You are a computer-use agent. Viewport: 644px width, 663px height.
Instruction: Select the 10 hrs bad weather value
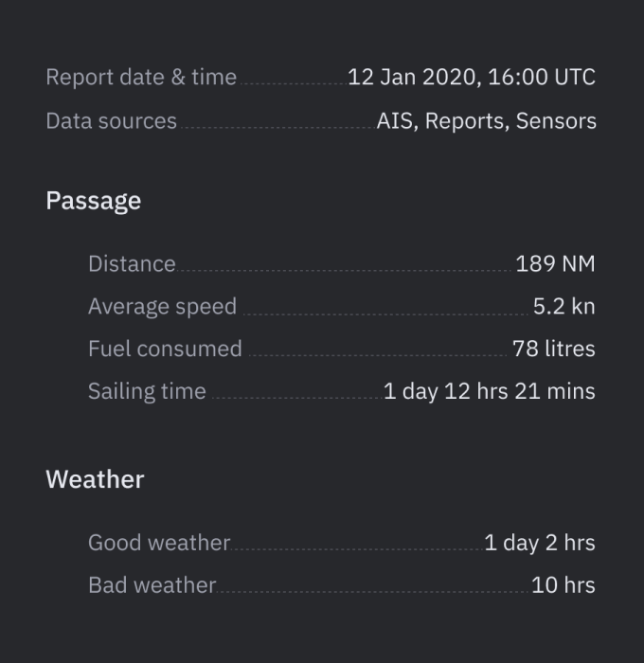point(563,585)
